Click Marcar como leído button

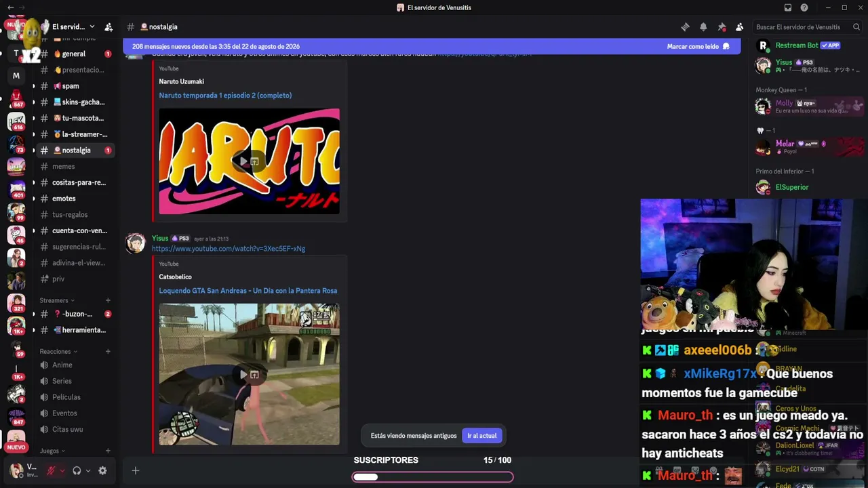(x=698, y=47)
